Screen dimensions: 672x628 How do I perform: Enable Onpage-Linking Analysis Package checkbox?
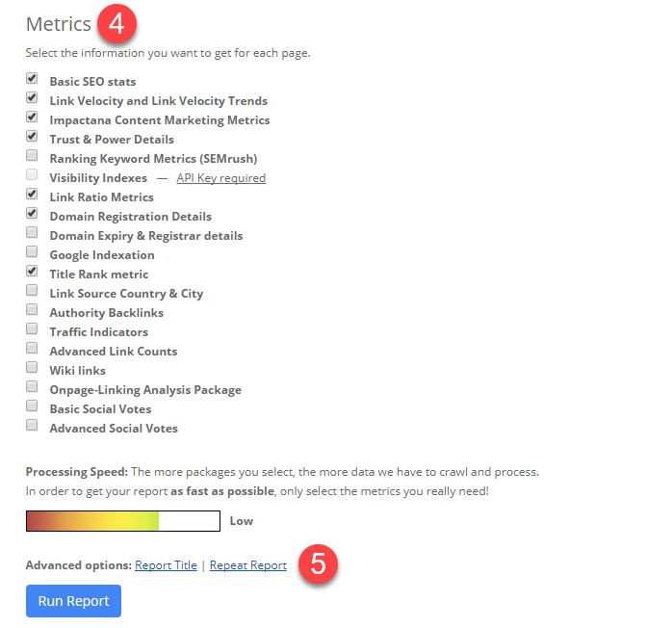click(32, 386)
